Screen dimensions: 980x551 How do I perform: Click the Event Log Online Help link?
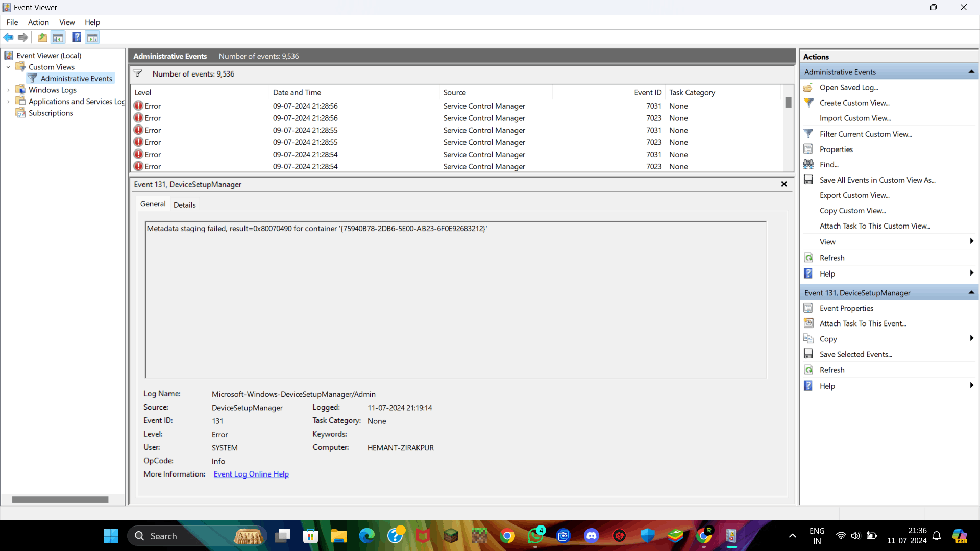tap(251, 474)
